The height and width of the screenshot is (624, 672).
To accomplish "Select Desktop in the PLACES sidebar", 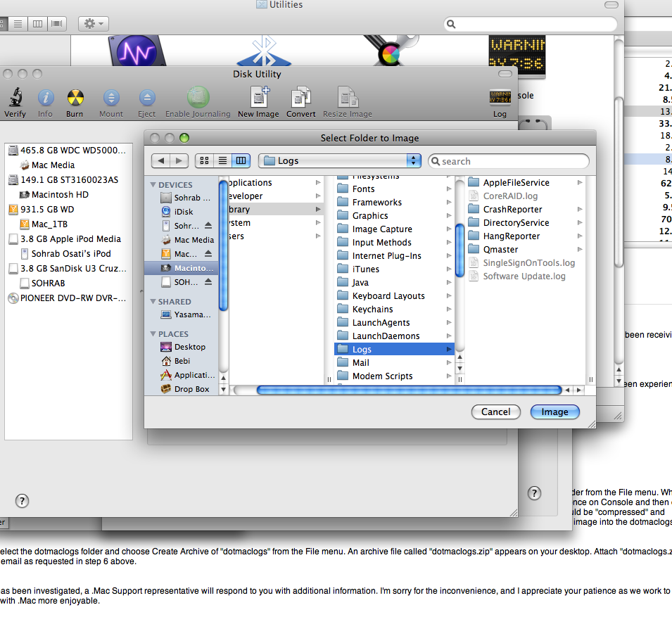I will (x=182, y=347).
